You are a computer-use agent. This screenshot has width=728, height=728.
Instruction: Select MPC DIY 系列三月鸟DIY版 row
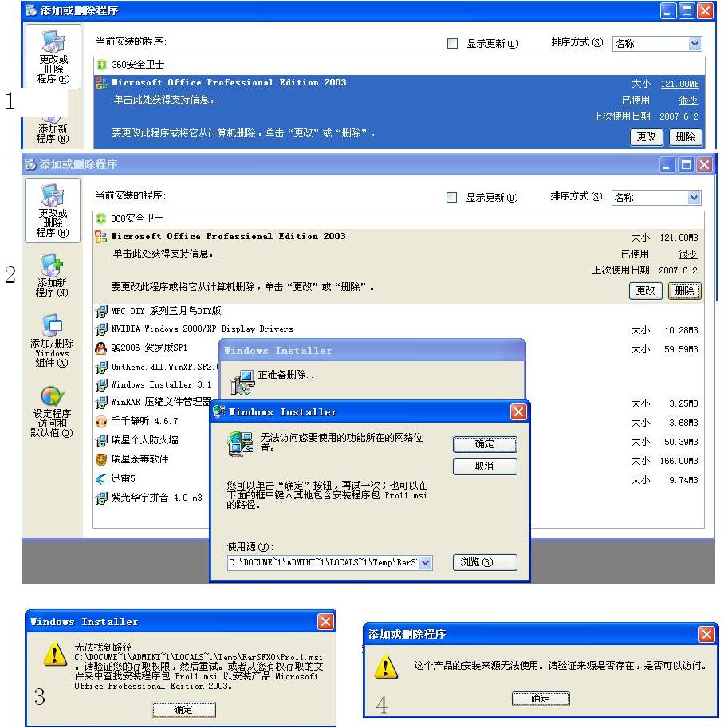[399, 311]
